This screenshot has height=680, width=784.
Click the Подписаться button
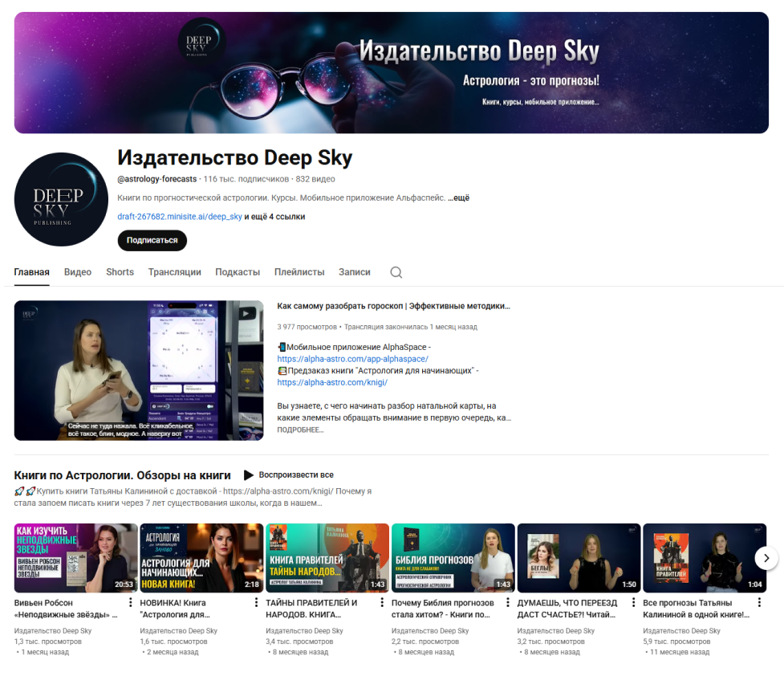click(152, 240)
